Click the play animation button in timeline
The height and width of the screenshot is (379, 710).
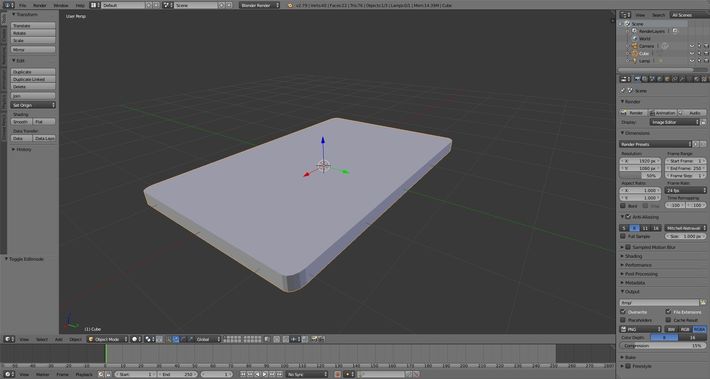click(265, 374)
